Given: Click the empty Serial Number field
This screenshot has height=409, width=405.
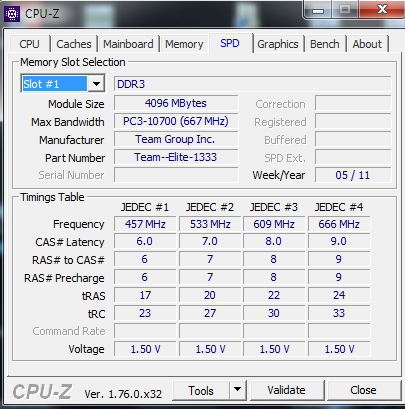Looking at the screenshot, I should coord(176,175).
